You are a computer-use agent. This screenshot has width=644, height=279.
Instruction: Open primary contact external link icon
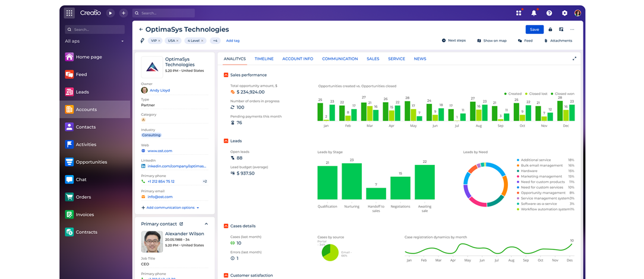(x=181, y=224)
